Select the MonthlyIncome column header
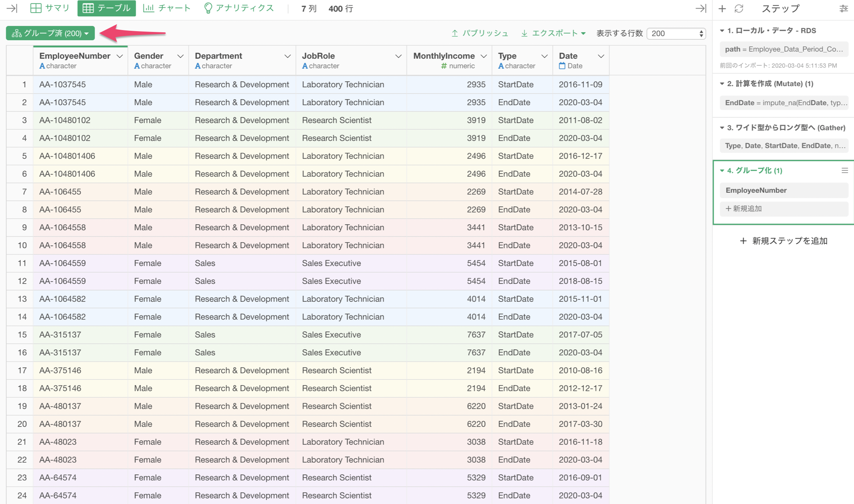 pyautogui.click(x=449, y=60)
